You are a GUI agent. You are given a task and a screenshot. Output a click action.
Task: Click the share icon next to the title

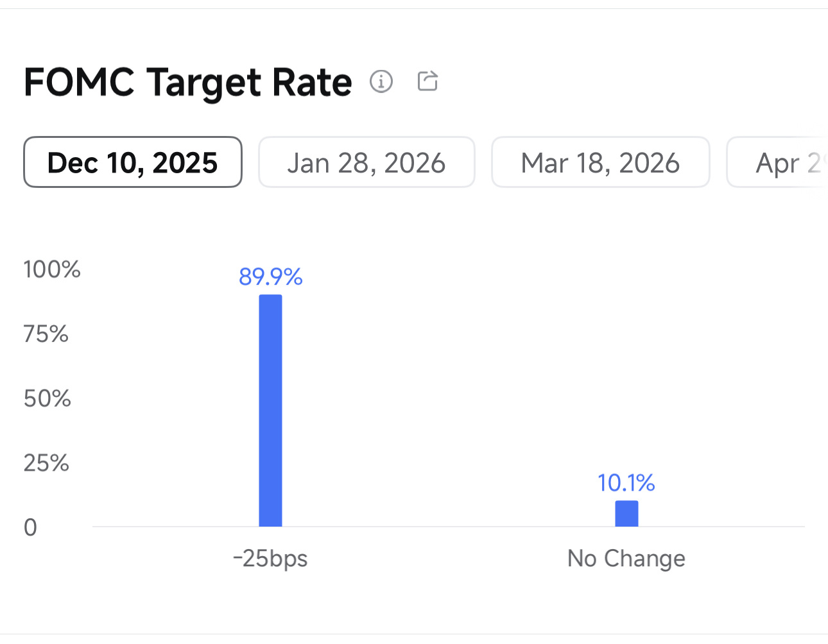click(427, 81)
